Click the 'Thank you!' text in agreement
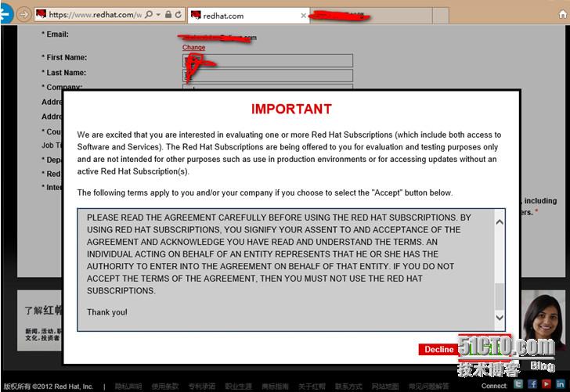570x392 pixels. [x=106, y=312]
